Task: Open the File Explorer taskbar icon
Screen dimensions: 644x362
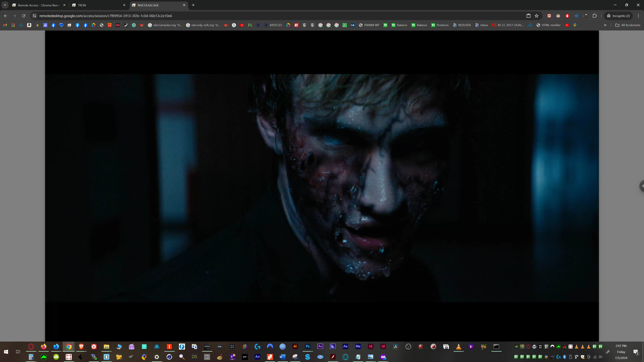Action: point(106,346)
